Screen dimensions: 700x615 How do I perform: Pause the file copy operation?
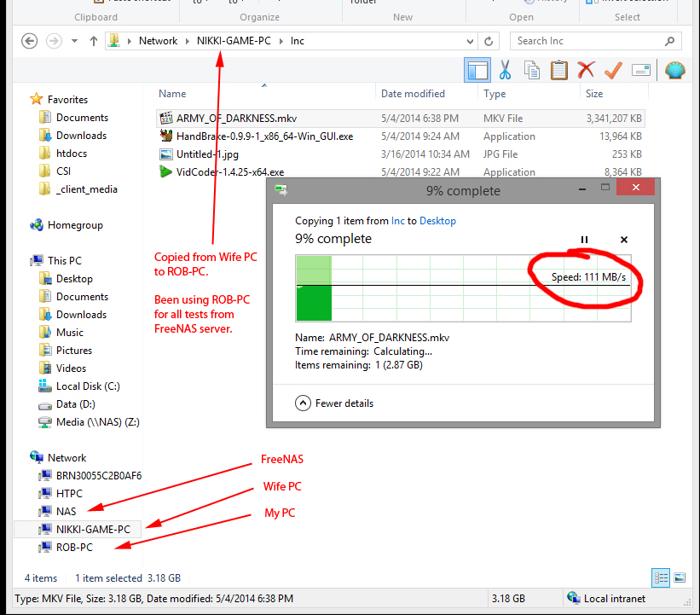click(584, 240)
